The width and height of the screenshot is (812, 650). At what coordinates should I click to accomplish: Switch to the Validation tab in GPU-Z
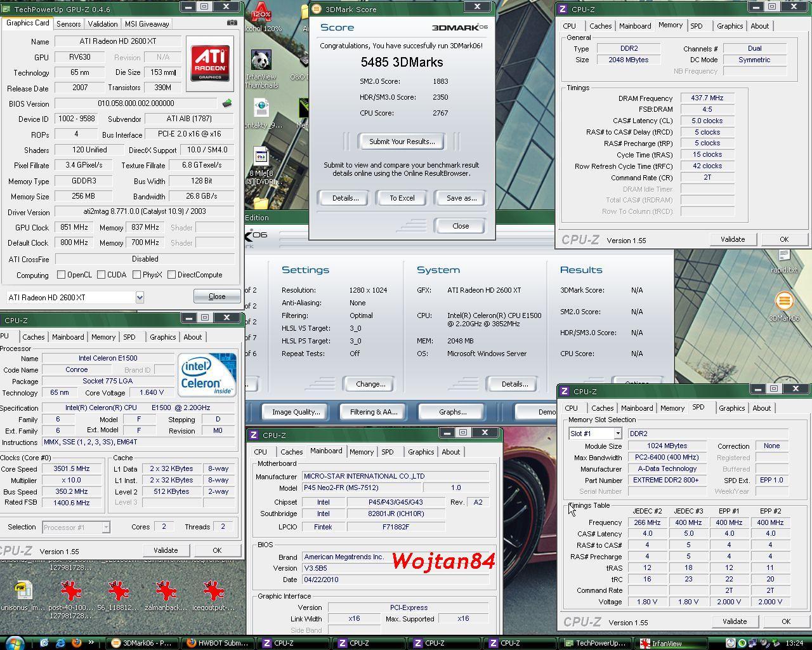coord(103,23)
